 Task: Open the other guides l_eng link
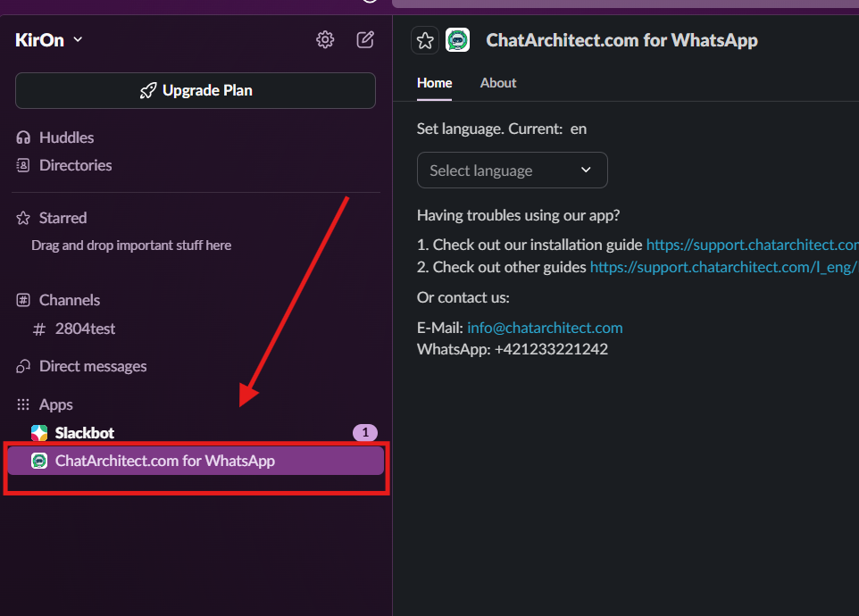click(x=724, y=267)
